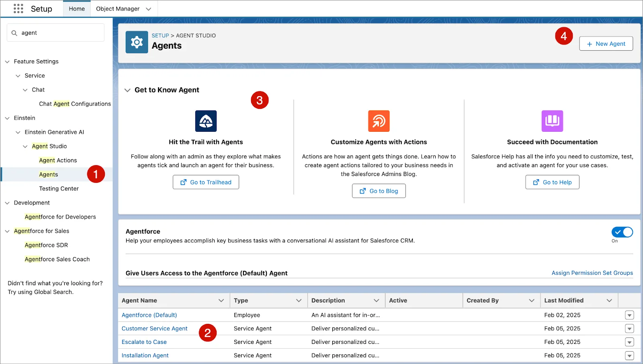
Task: Open the Agent Name column dropdown
Action: pyautogui.click(x=221, y=300)
